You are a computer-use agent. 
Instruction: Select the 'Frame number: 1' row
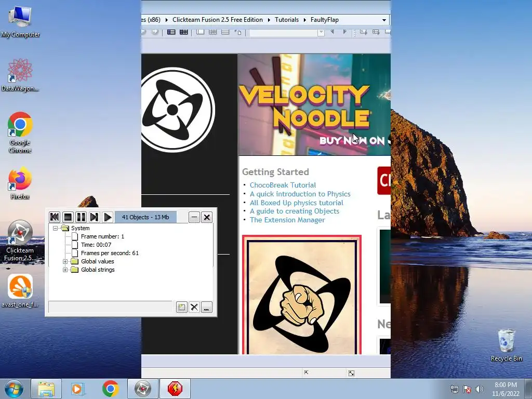click(x=102, y=236)
